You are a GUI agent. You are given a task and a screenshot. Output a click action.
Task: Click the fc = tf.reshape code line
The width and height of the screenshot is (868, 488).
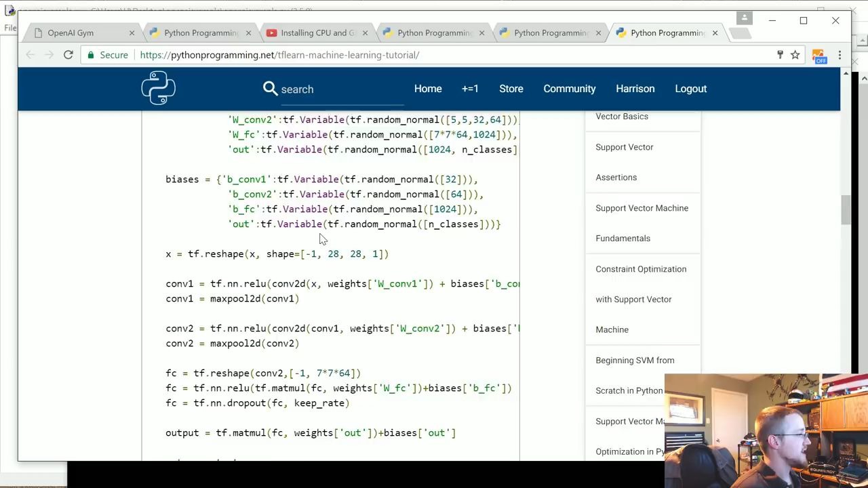coord(263,373)
